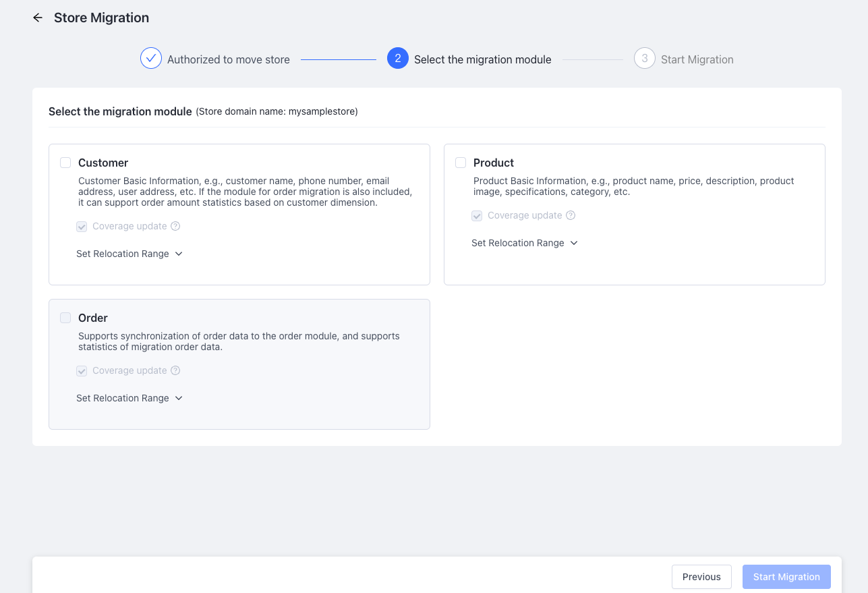This screenshot has height=593, width=868.
Task: Select the Start Migration step label
Action: click(x=697, y=59)
